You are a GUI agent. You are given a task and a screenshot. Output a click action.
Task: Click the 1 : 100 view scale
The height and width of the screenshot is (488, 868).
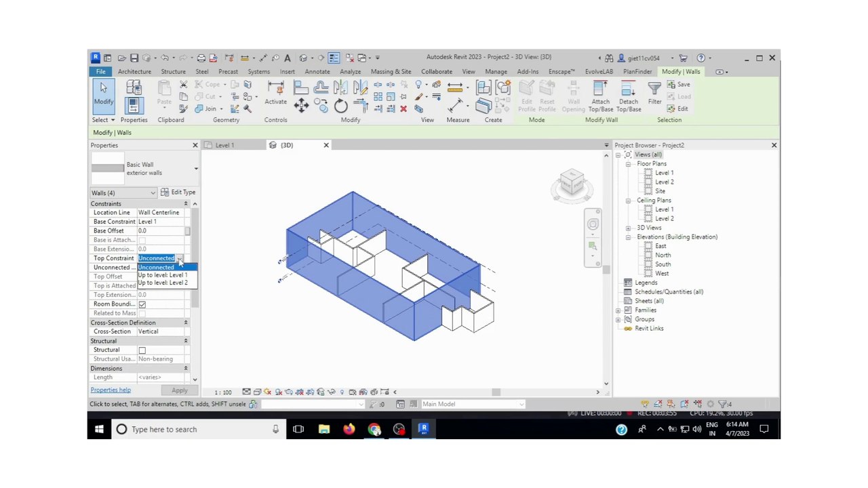pos(222,392)
